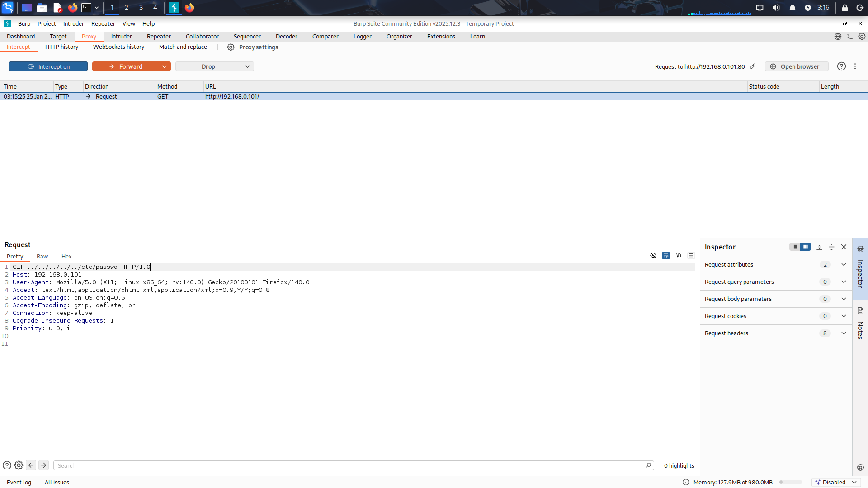Open terminal prompt icon in top-right toolbar

850,37
